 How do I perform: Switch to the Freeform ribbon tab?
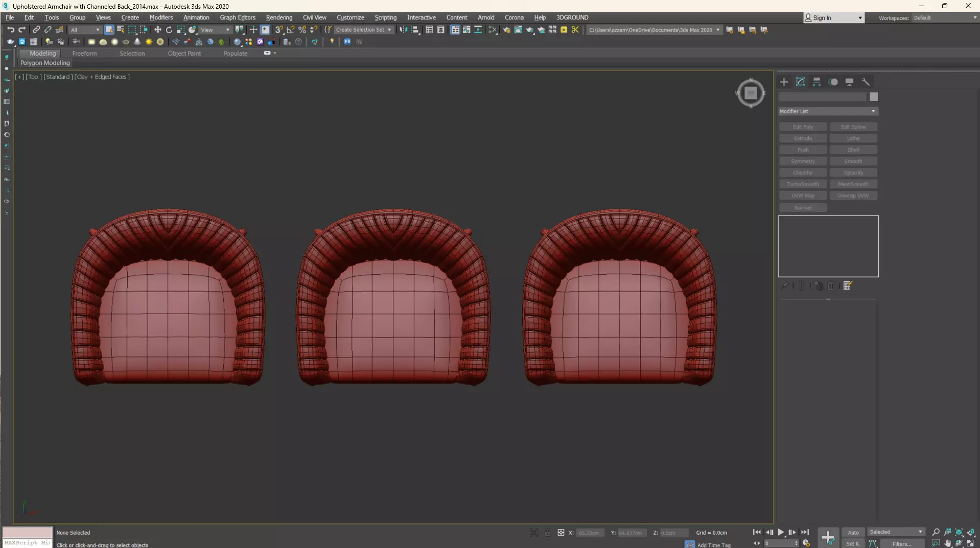point(84,53)
